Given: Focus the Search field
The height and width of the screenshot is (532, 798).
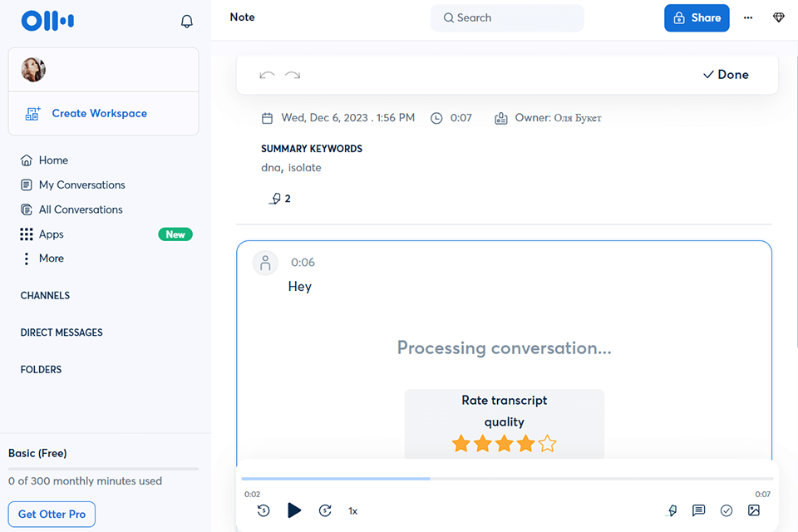Looking at the screenshot, I should click(507, 17).
